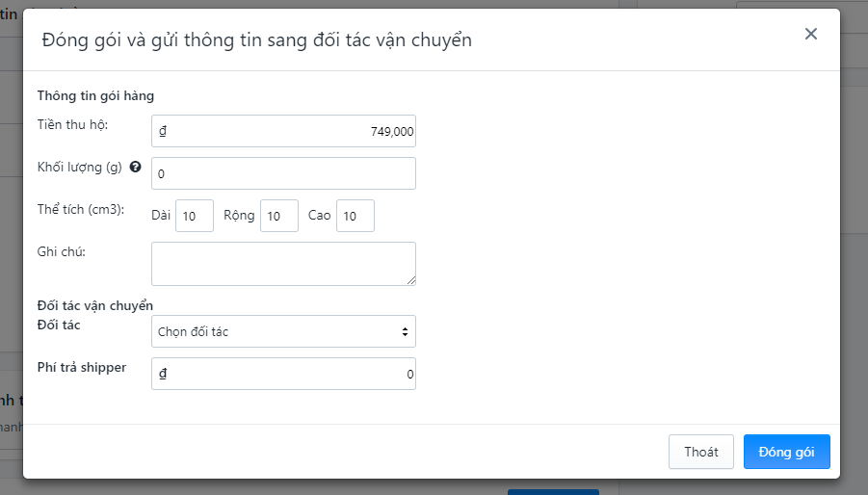Click the Thể tích (cm3) label
The width and height of the screenshot is (868, 495).
point(81,209)
